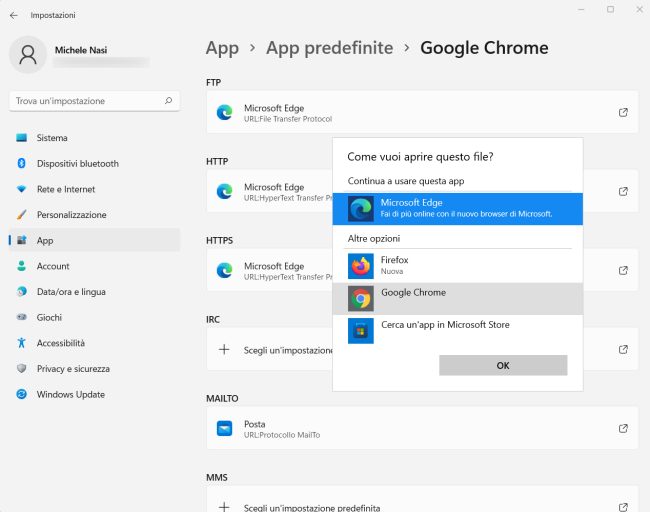Open Account settings section

[x=95, y=266]
